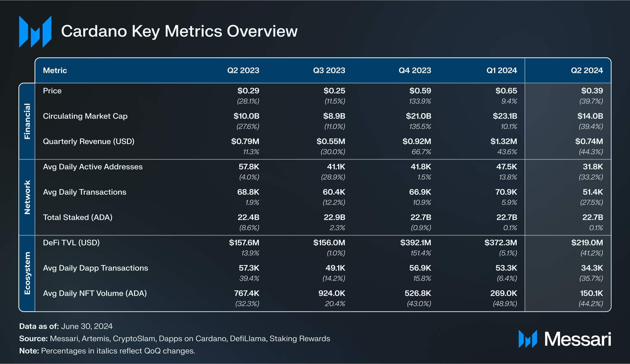The width and height of the screenshot is (630, 364).
Task: Click the Price row label
Action: tap(52, 91)
